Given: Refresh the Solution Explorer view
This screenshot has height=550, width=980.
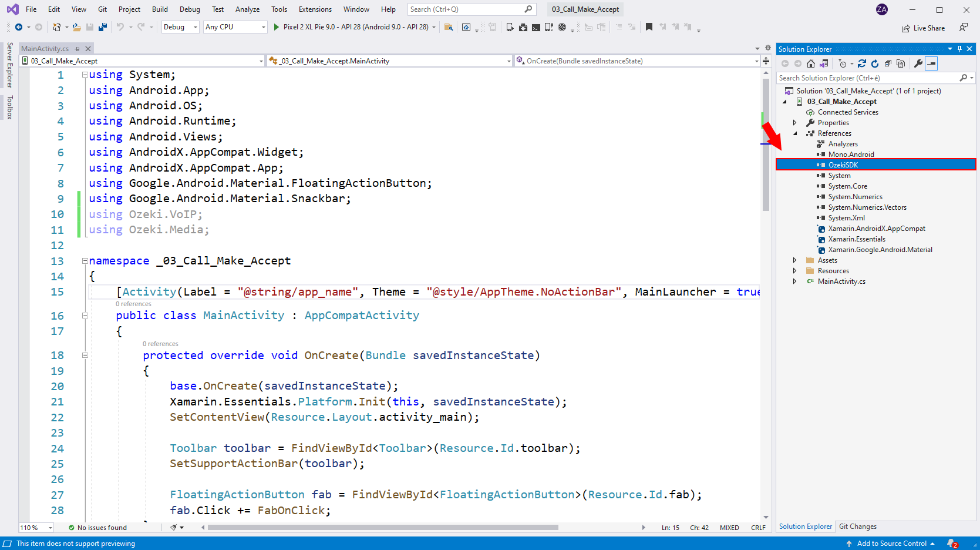Looking at the screenshot, I should coord(875,63).
